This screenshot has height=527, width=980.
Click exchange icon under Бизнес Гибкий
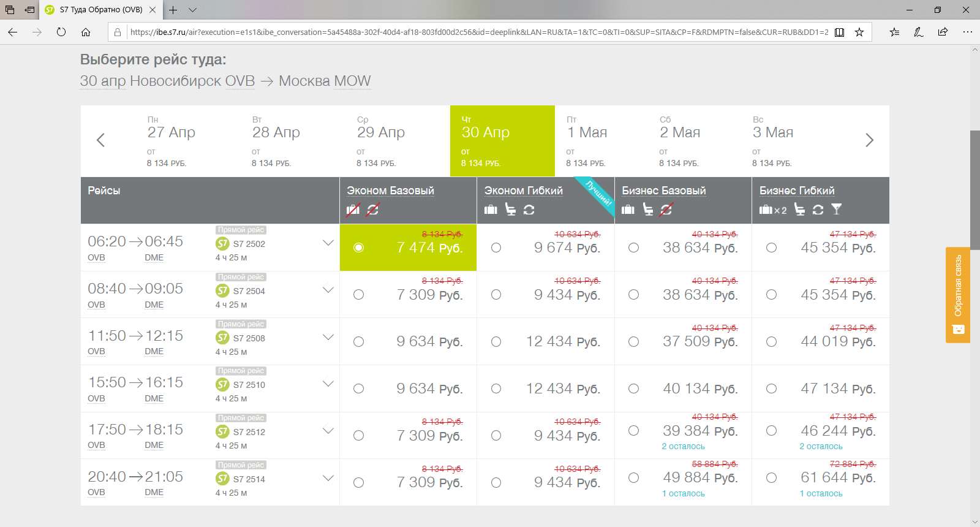pos(818,210)
